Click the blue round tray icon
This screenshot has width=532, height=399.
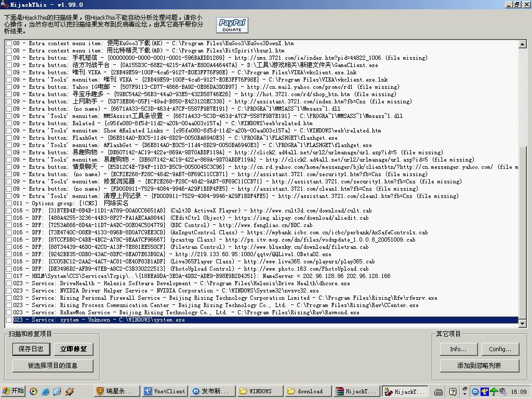tap(475, 392)
